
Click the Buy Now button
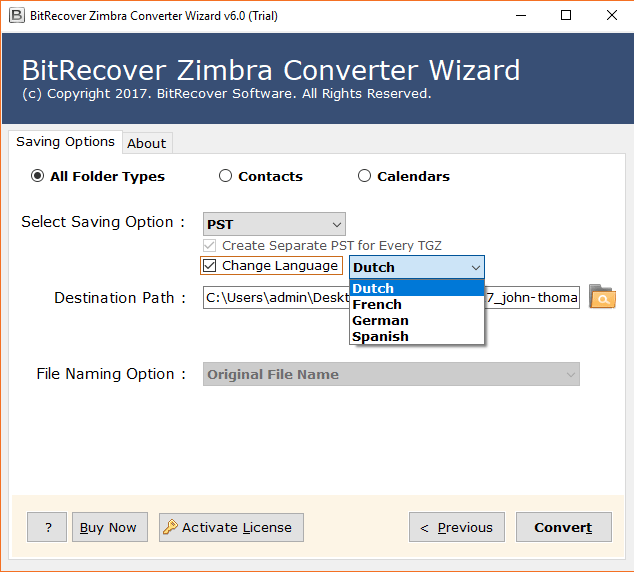click(x=110, y=527)
